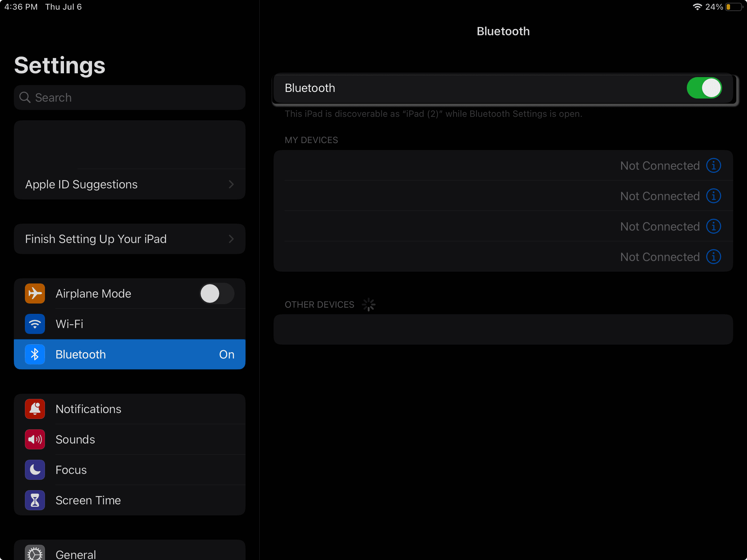Tap the General gear icon

[x=35, y=554]
